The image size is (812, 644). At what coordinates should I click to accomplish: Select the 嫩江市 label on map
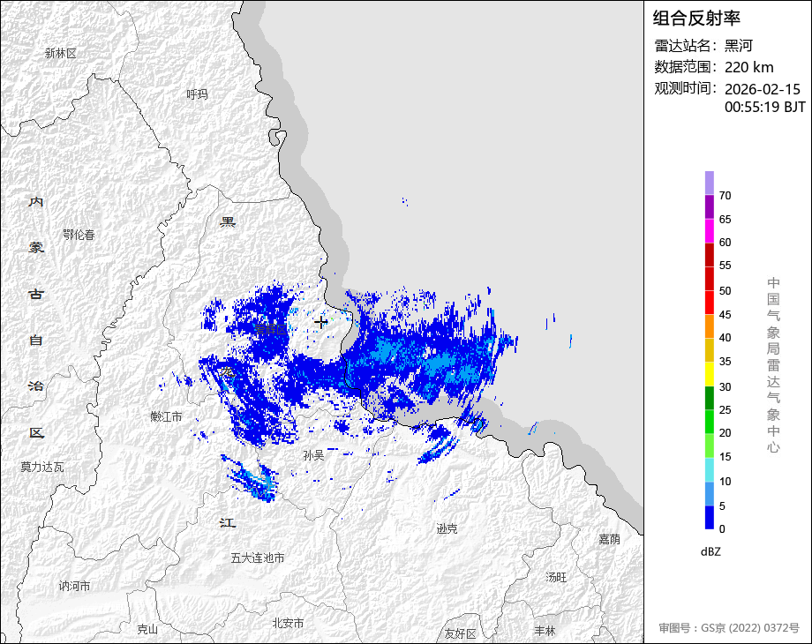click(166, 416)
